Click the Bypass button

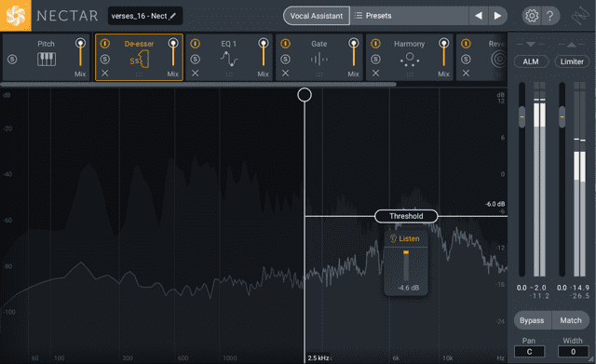pyautogui.click(x=532, y=320)
